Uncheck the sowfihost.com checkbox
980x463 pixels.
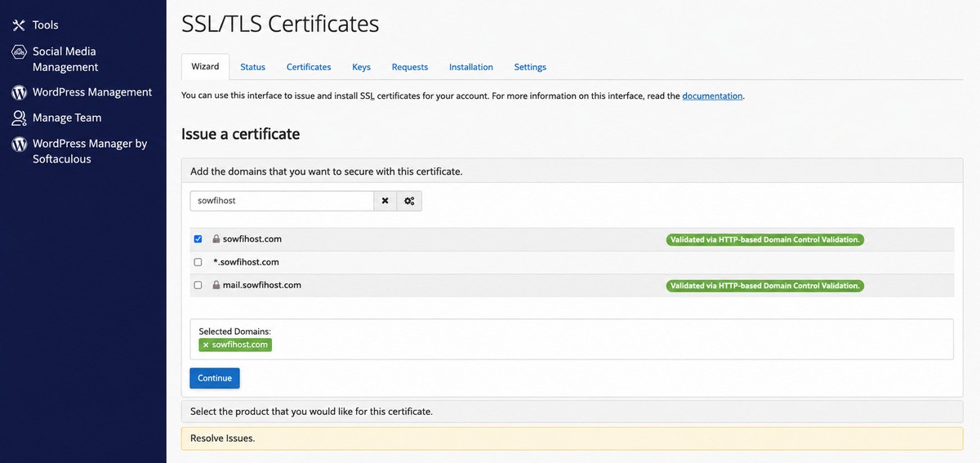tap(198, 239)
